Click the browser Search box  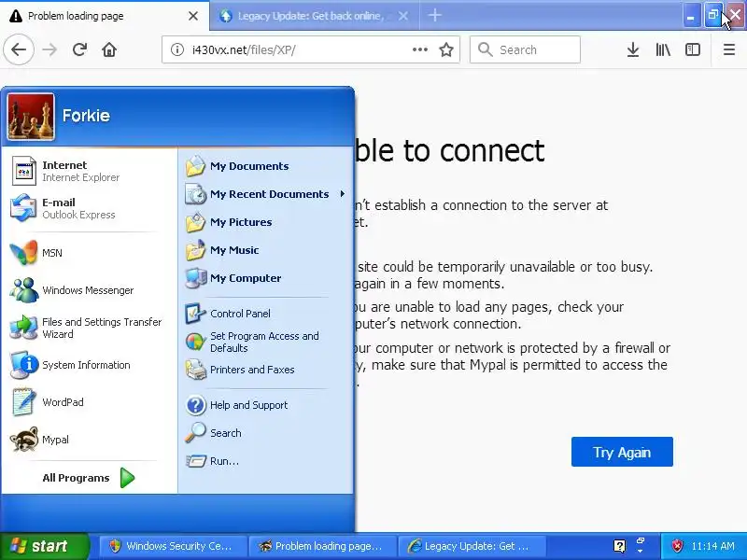(525, 49)
